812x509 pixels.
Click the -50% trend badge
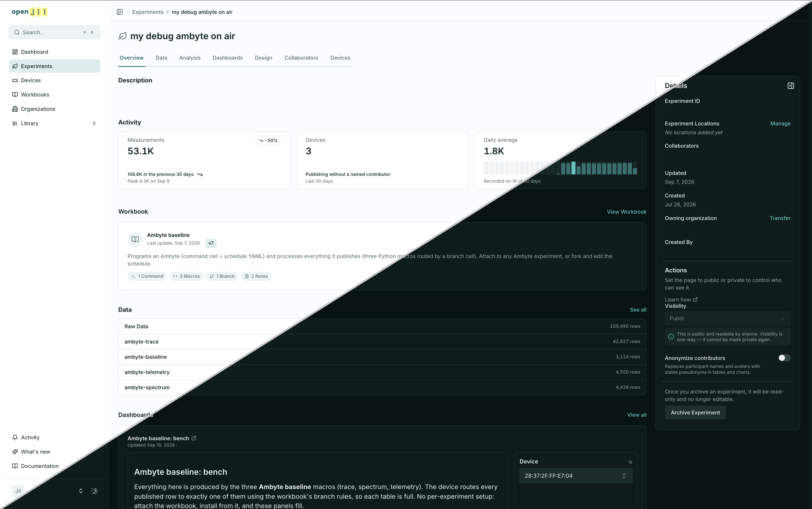(x=268, y=140)
